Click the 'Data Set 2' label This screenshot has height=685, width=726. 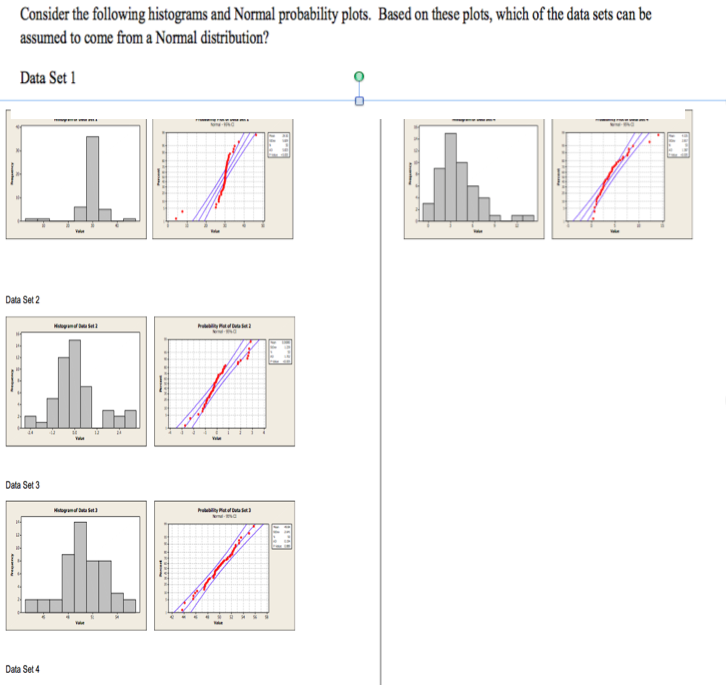[x=23, y=300]
